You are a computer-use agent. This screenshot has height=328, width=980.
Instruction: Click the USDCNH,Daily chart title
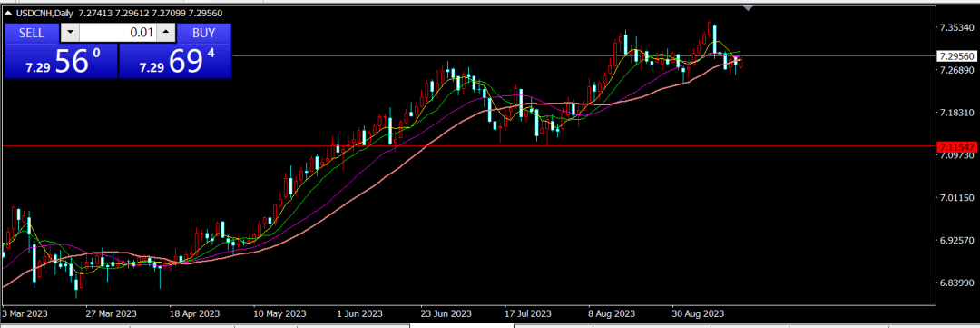click(x=45, y=13)
